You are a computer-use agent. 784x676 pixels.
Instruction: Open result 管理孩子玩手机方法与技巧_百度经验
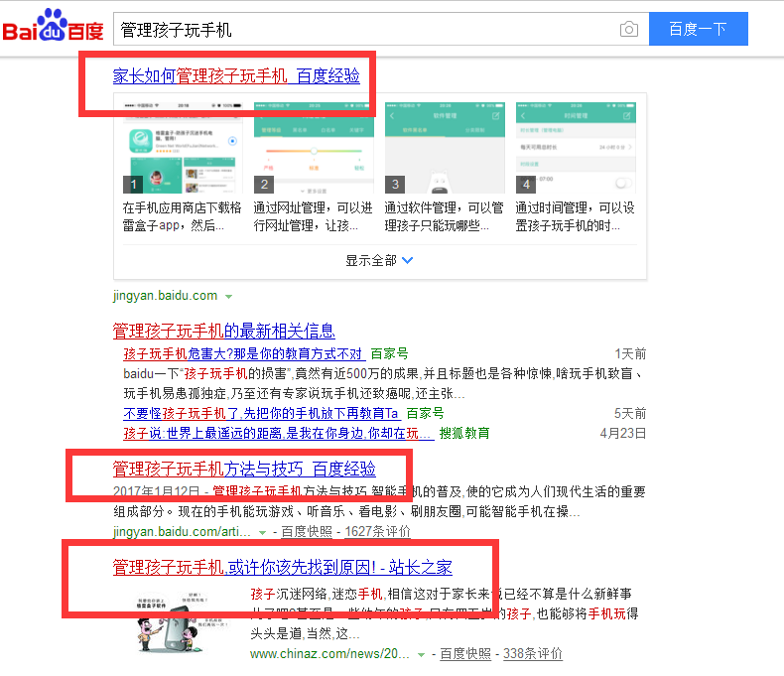tap(244, 469)
